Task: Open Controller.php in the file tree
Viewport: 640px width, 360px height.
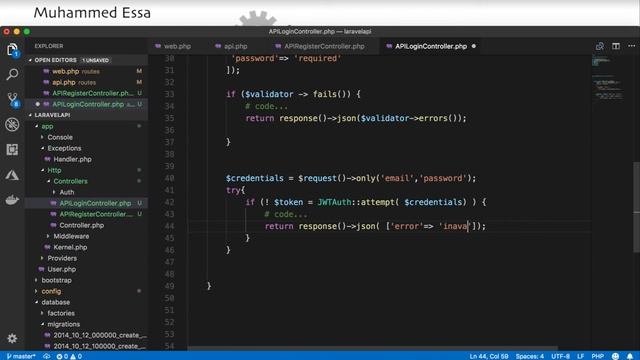Action: tap(87, 225)
